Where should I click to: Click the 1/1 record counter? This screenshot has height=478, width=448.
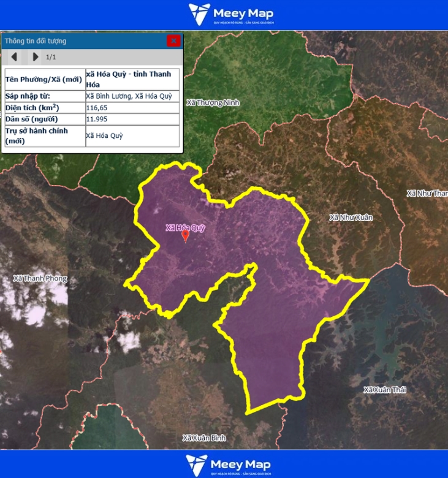pos(51,57)
